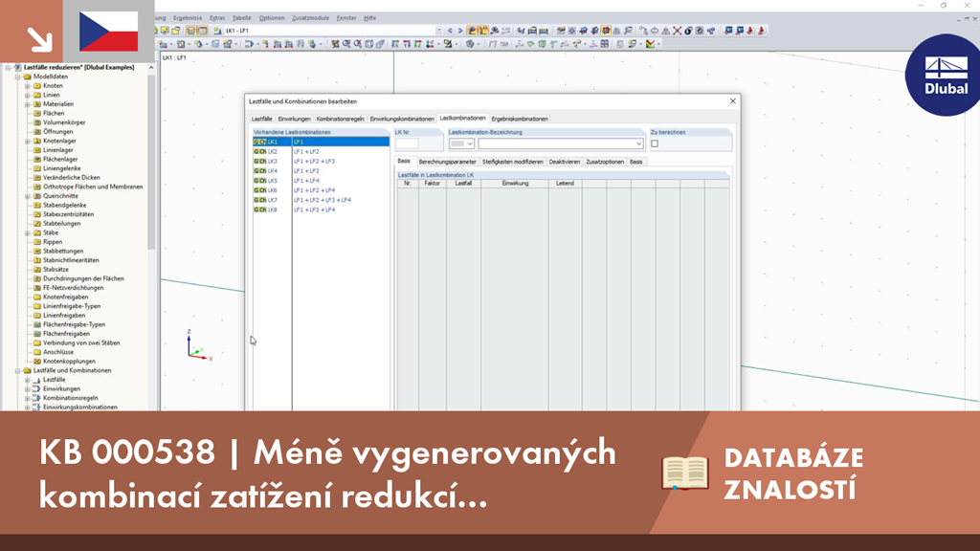
Task: Open the Deaktivieren sub-tab
Action: pyautogui.click(x=565, y=162)
